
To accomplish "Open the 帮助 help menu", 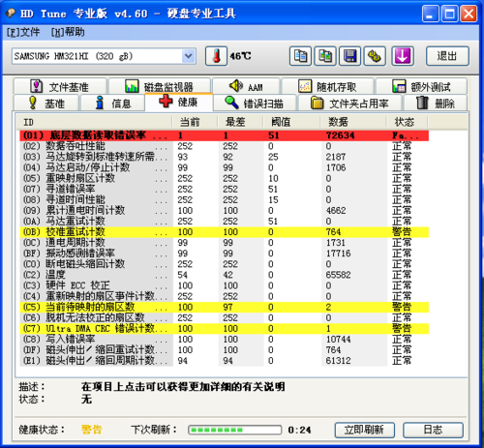I will 68,32.
